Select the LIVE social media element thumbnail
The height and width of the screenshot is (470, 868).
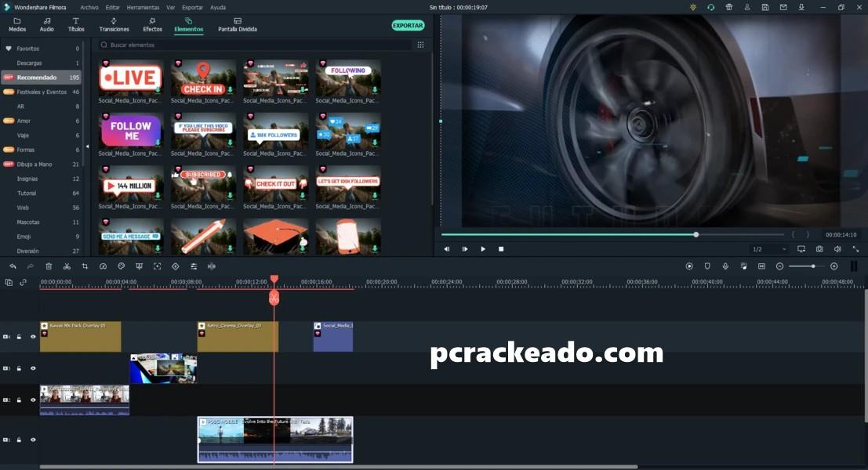click(130, 78)
